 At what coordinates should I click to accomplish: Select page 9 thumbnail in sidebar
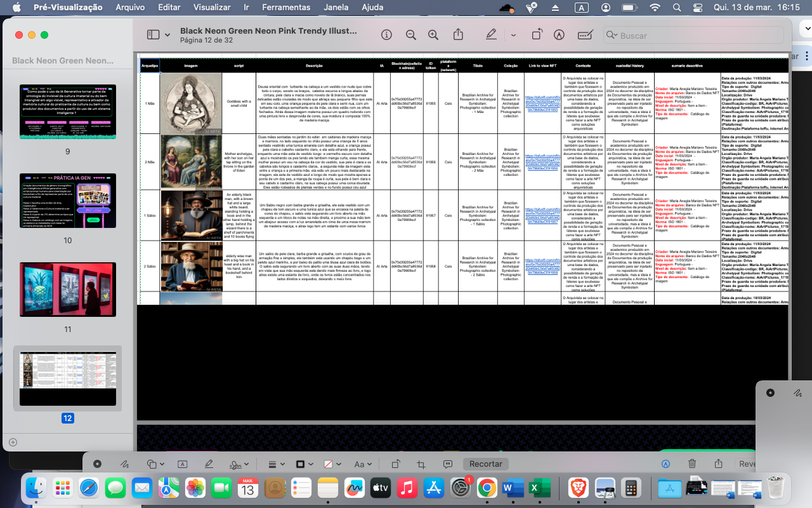pos(68,112)
